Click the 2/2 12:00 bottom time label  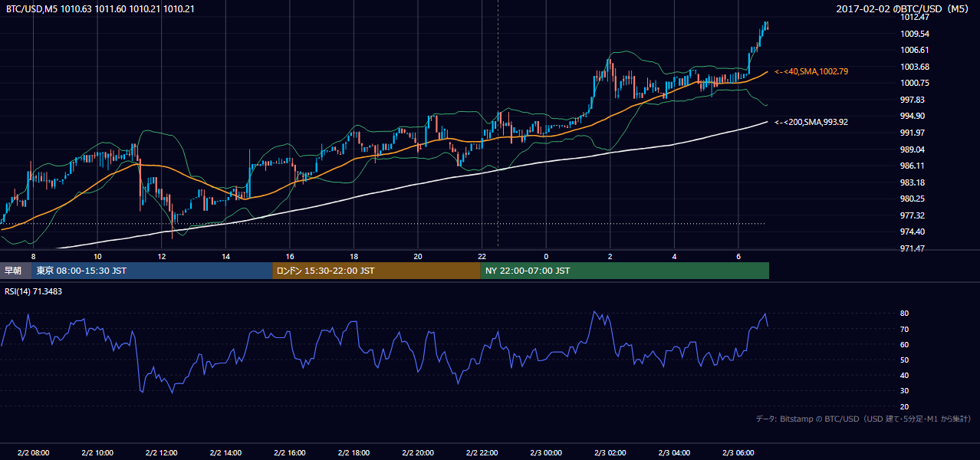(161, 453)
